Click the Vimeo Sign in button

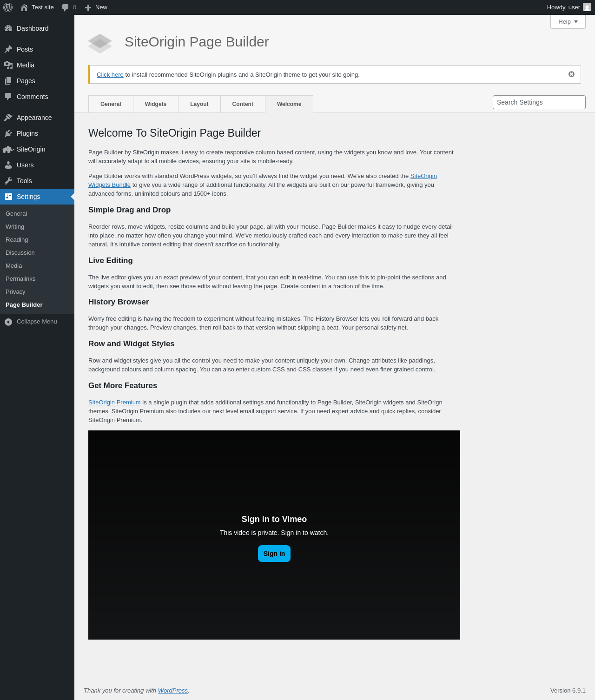pos(274,554)
